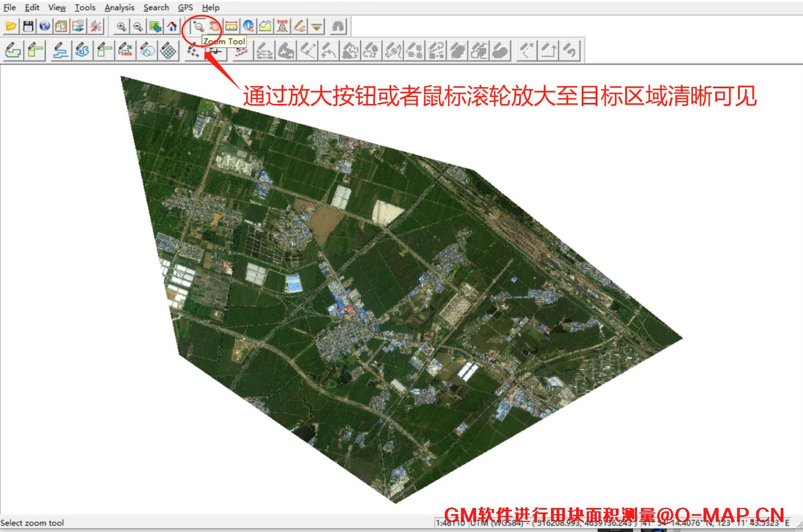The width and height of the screenshot is (803, 532).
Task: Click the Home full view icon
Action: coord(172,26)
